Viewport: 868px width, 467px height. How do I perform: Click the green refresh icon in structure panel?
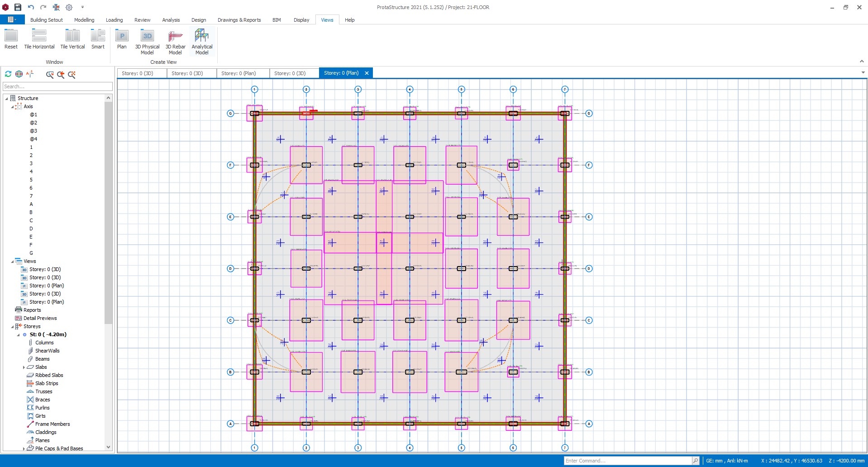pyautogui.click(x=8, y=74)
